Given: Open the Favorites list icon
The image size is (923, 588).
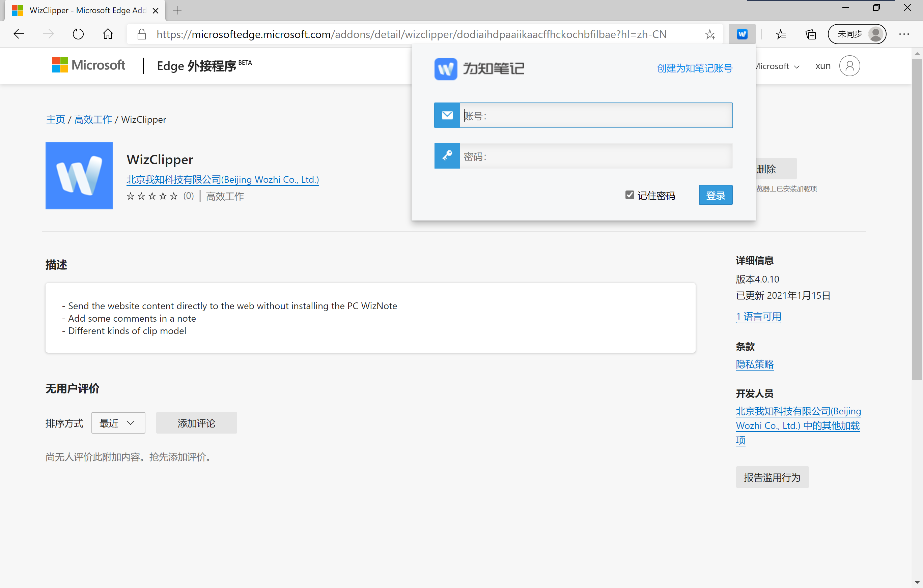Looking at the screenshot, I should pos(780,34).
